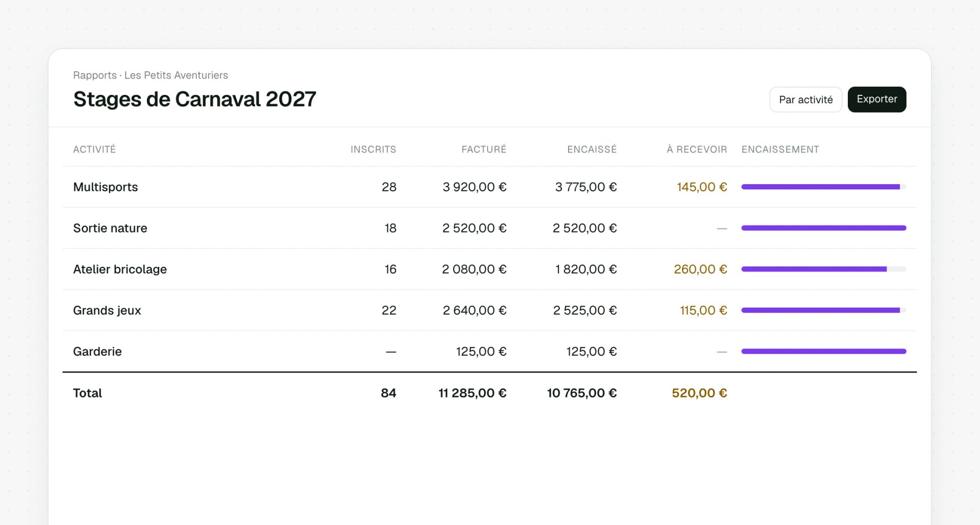The image size is (980, 525).
Task: Click the total inscrits value 84
Action: pyautogui.click(x=388, y=393)
